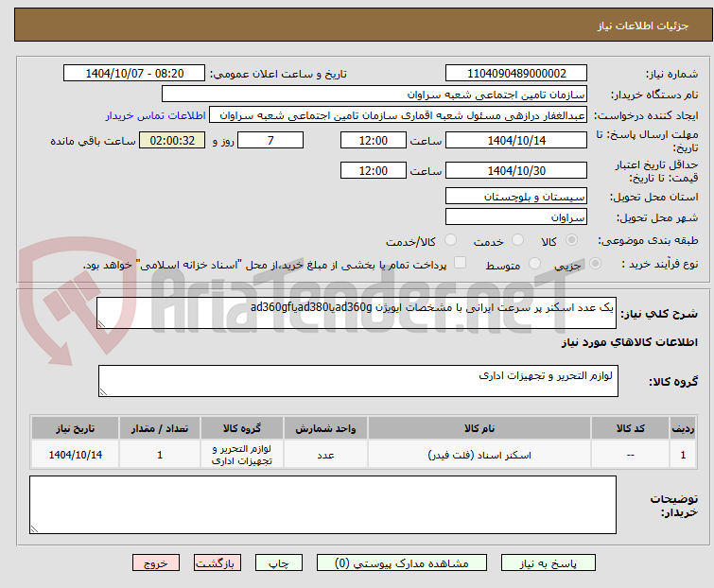
Task: Click the بازگشت back button
Action: coord(218,563)
